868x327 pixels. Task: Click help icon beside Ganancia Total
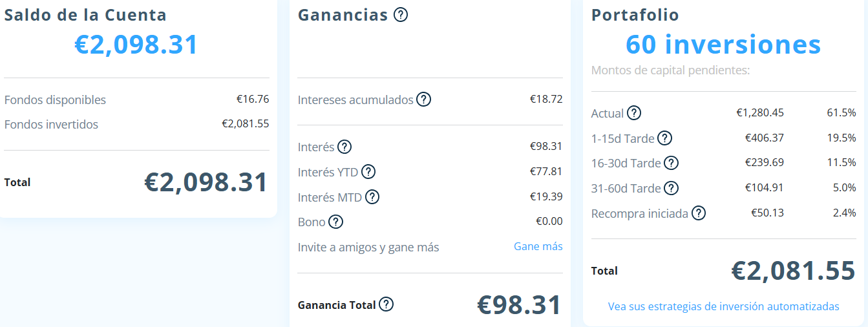click(x=386, y=304)
